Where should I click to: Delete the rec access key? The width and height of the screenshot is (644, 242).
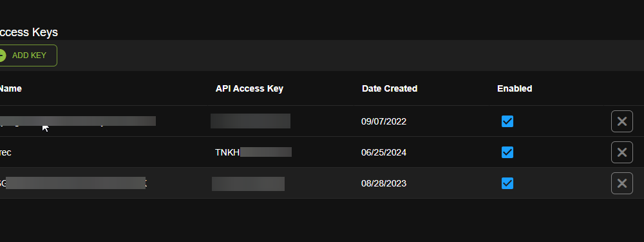click(x=622, y=152)
